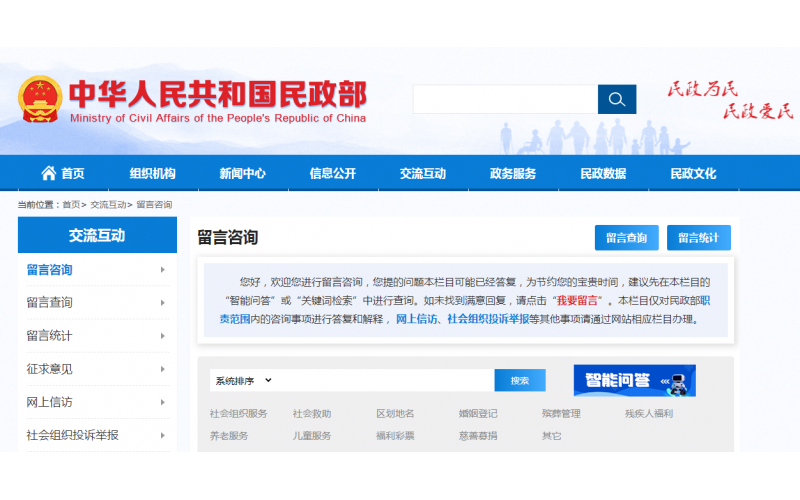Click the national emblem logo
The image size is (800, 500).
[x=40, y=99]
